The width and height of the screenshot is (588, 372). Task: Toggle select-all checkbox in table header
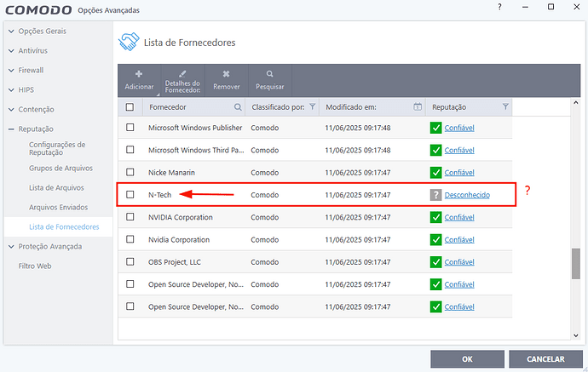(130, 107)
